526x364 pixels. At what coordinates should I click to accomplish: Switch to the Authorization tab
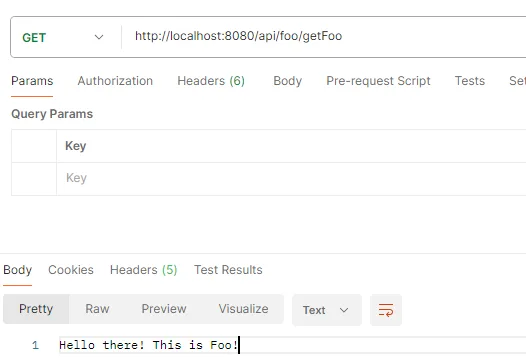pos(115,81)
